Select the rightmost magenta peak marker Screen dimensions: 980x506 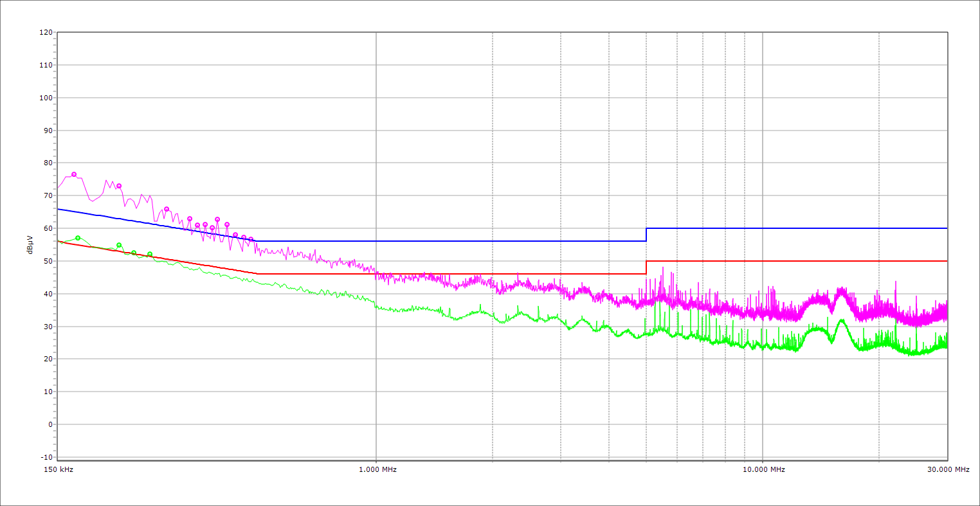[251, 239]
